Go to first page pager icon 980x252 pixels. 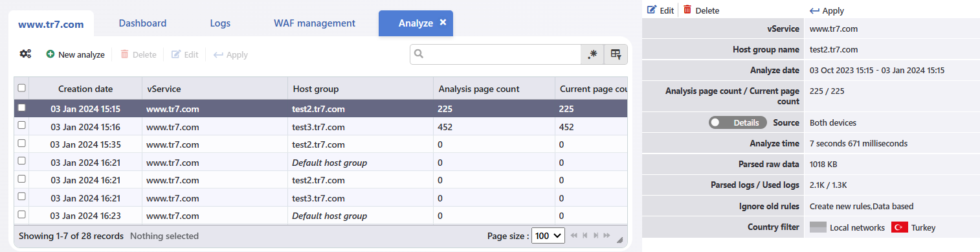[574, 236]
